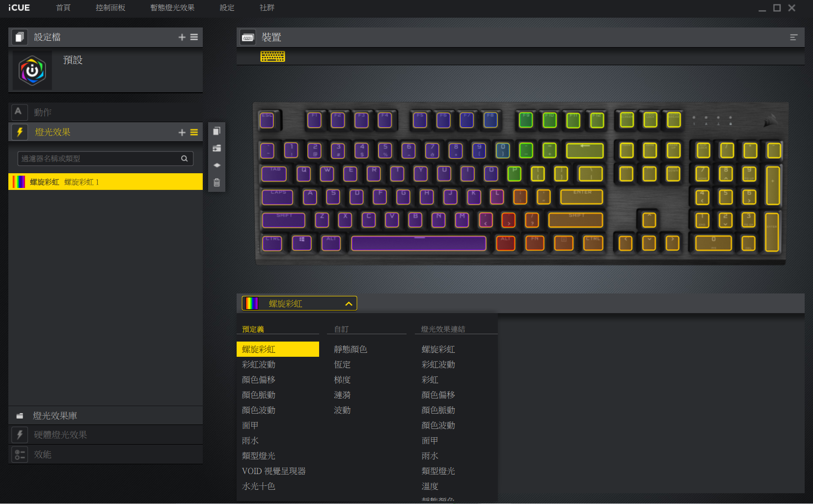The image size is (813, 504).
Task: Click the 效能 sliders icon
Action: pos(20,454)
